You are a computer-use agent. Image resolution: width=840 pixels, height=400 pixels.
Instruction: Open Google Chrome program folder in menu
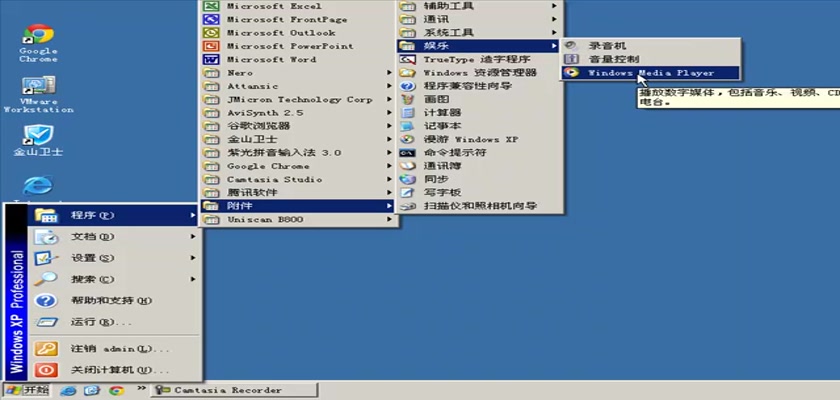point(299,166)
